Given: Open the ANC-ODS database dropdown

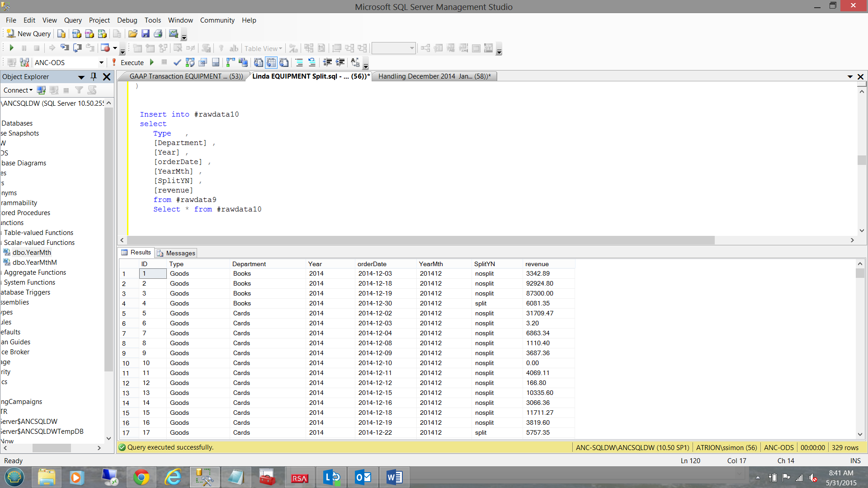Looking at the screenshot, I should pyautogui.click(x=101, y=62).
